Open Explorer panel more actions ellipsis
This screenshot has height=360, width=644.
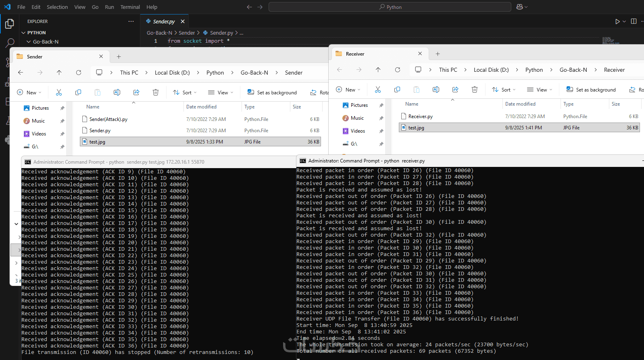click(x=131, y=21)
